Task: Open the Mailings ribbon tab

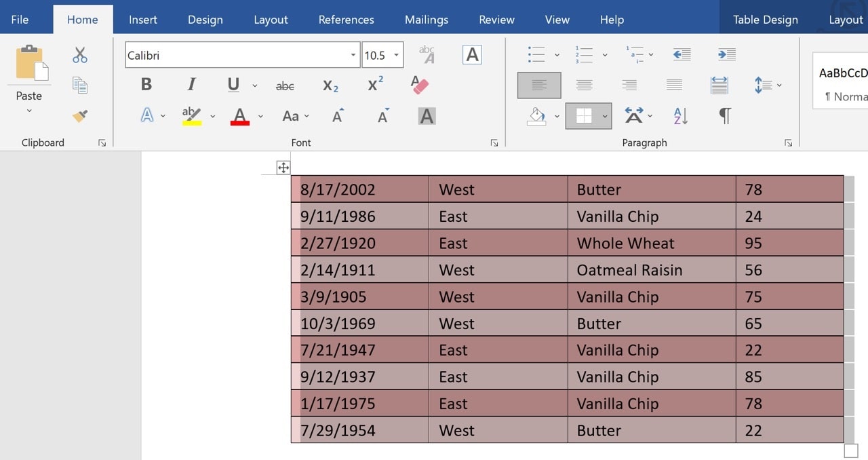Action: point(426,19)
